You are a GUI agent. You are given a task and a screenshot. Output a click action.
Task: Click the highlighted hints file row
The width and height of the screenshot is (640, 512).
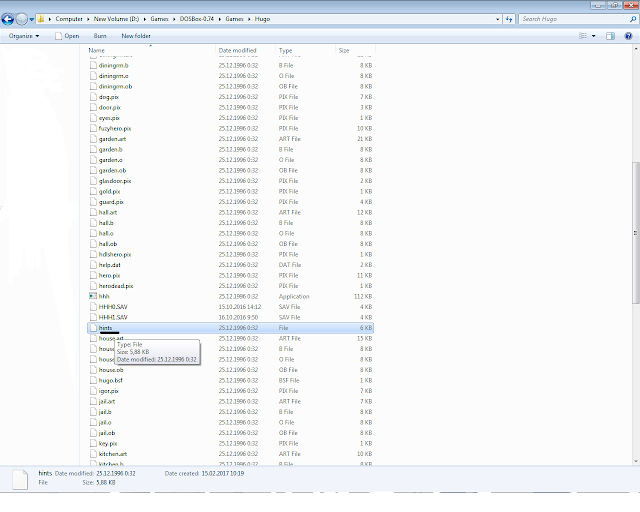point(230,328)
